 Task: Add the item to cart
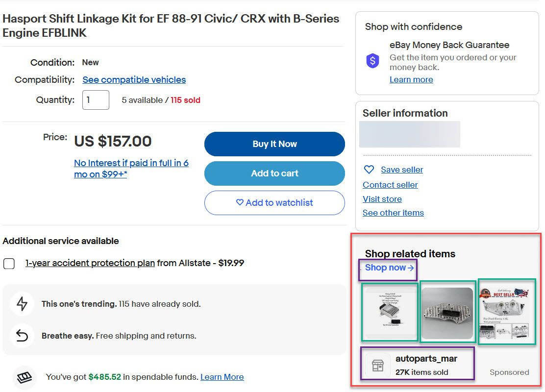[x=274, y=173]
